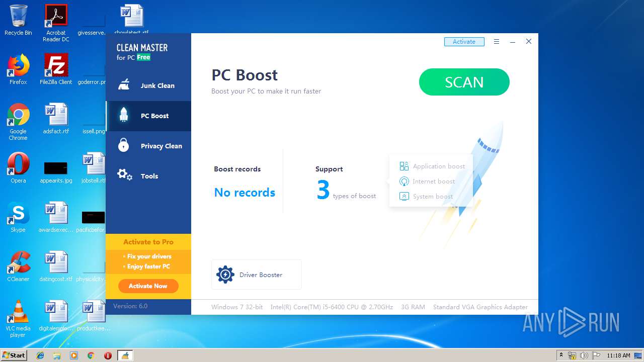Click the 'Windows 7 32-bit' status text

click(x=237, y=307)
